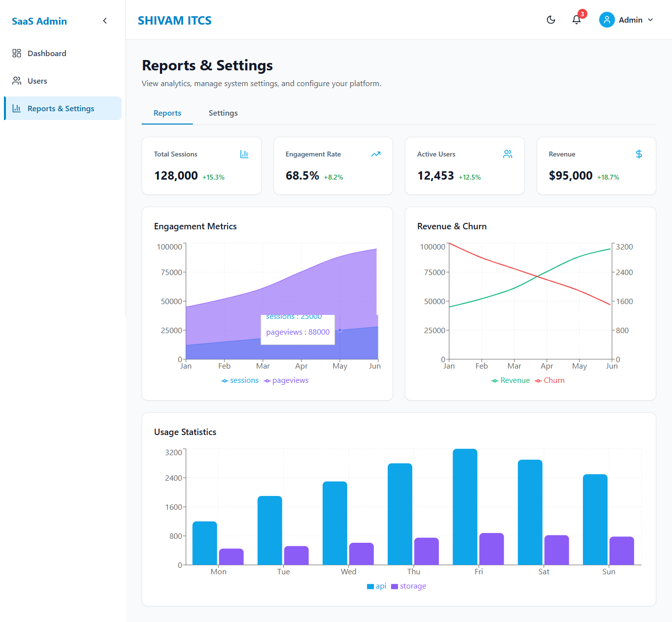This screenshot has height=622, width=672.
Task: Click the Active Users people icon
Action: point(508,154)
